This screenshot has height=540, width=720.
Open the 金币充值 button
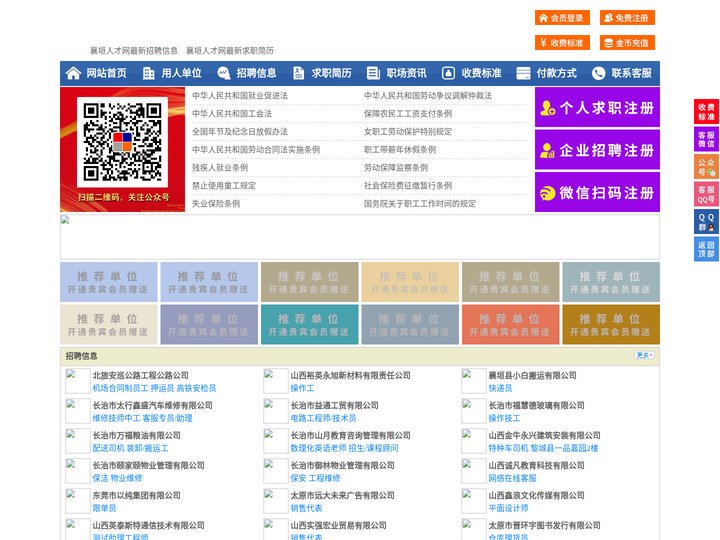coord(627,43)
